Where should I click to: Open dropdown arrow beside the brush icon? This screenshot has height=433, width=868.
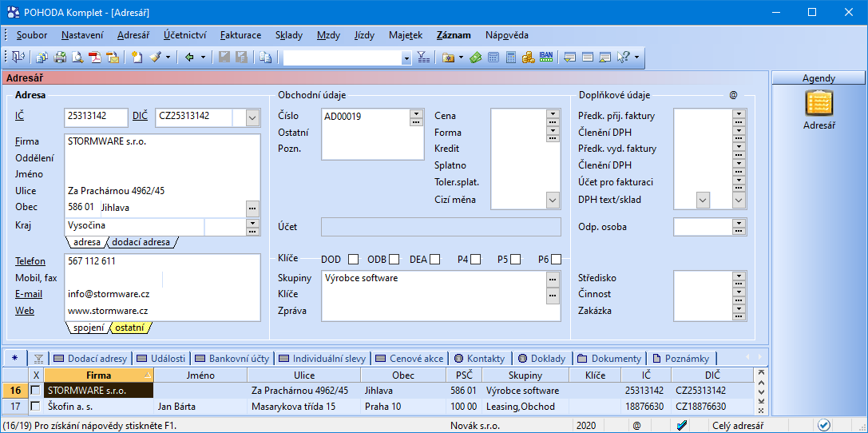tap(168, 57)
